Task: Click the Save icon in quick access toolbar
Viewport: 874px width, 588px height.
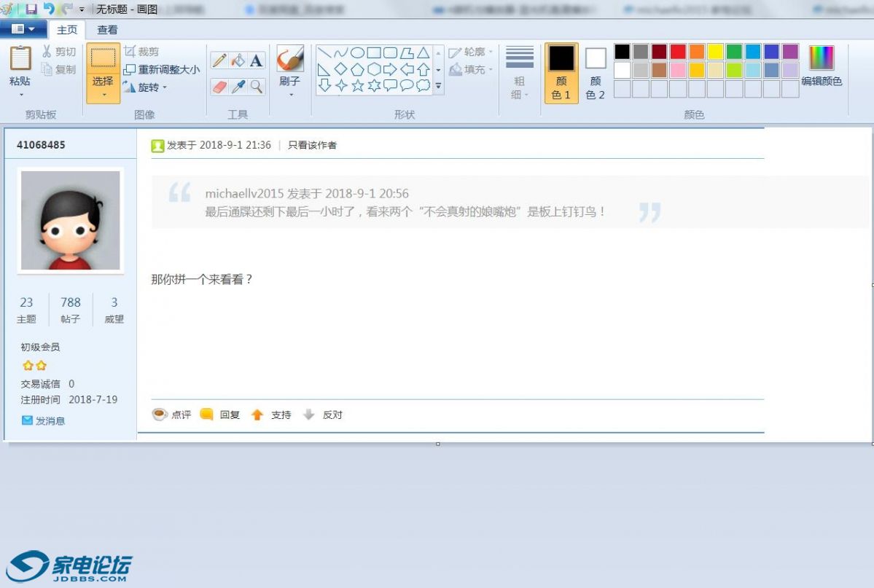Action: 31,9
